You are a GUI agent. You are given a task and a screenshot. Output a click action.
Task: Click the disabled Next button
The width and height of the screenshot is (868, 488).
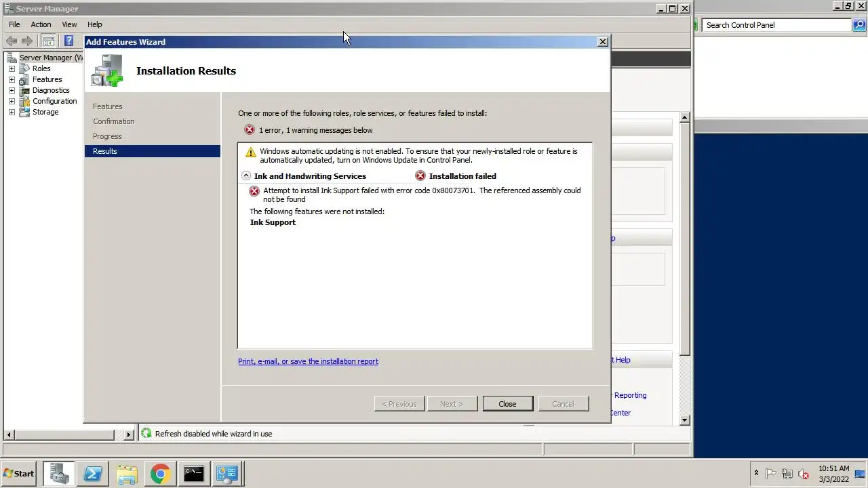click(x=452, y=404)
